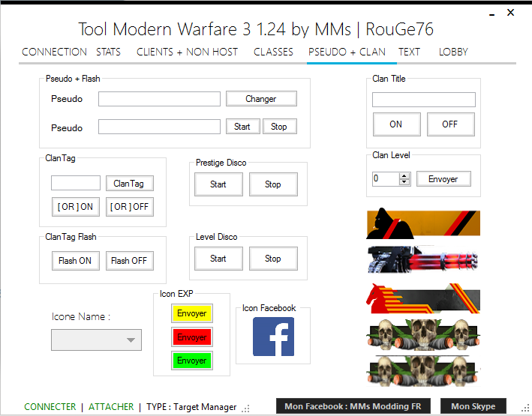Send Clan Level with Envoyer
Viewport: 532px width, 416px height.
click(443, 178)
